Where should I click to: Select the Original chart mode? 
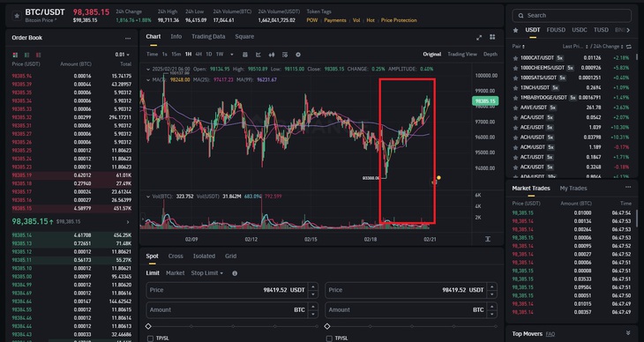click(x=431, y=54)
